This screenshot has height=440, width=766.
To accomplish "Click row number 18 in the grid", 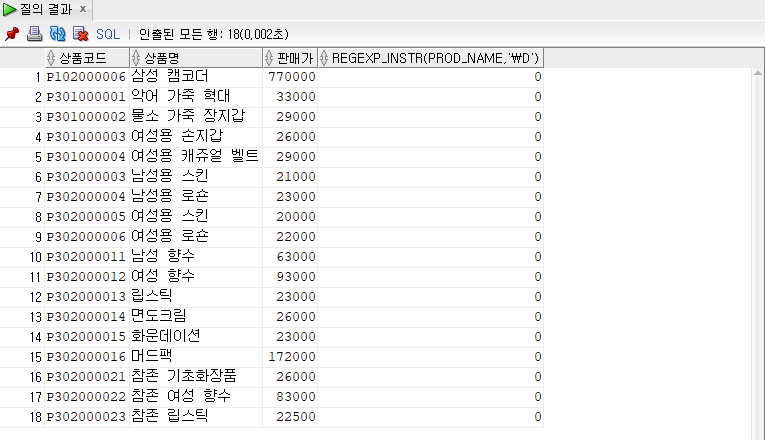I will tap(36, 417).
